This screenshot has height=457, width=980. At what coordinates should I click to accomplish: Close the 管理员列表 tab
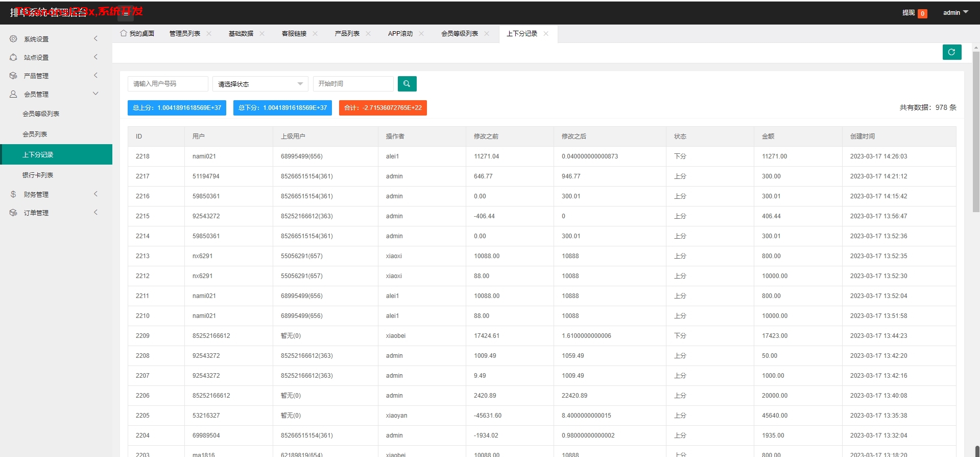pyautogui.click(x=209, y=34)
